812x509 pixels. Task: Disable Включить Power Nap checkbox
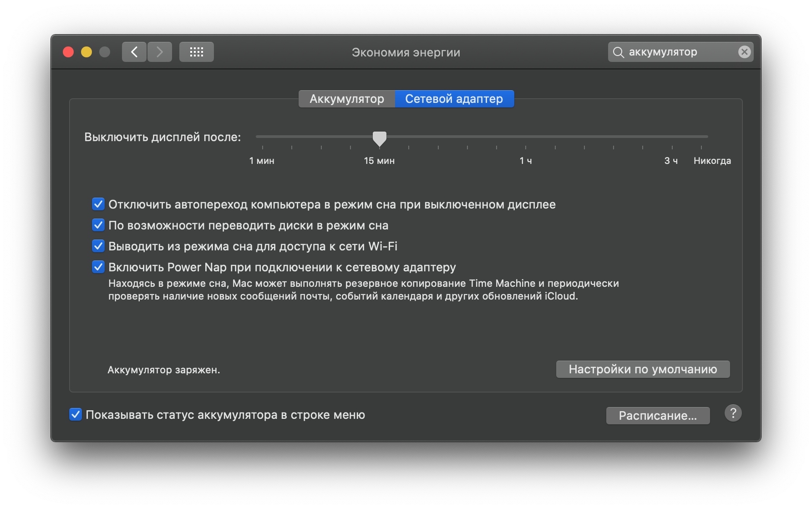pyautogui.click(x=98, y=267)
